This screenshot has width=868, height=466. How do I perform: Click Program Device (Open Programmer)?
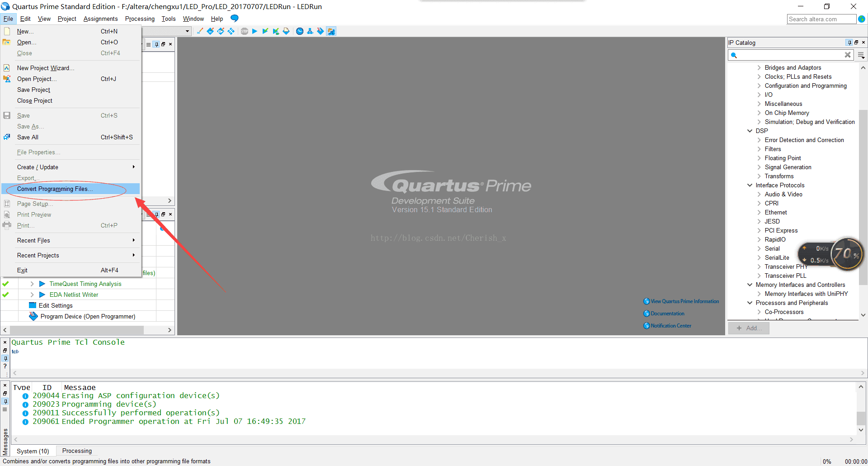pos(88,316)
